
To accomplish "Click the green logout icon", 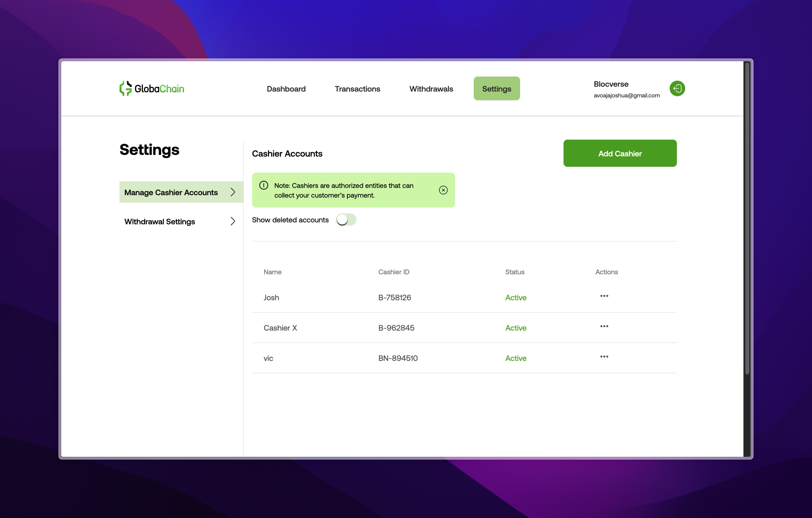I will (677, 88).
